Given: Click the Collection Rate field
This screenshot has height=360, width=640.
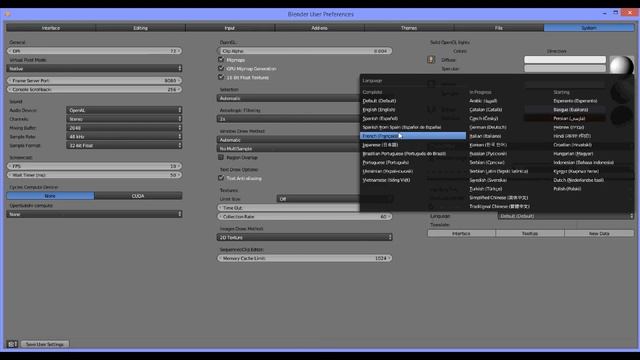Looking at the screenshot, I should tap(304, 217).
